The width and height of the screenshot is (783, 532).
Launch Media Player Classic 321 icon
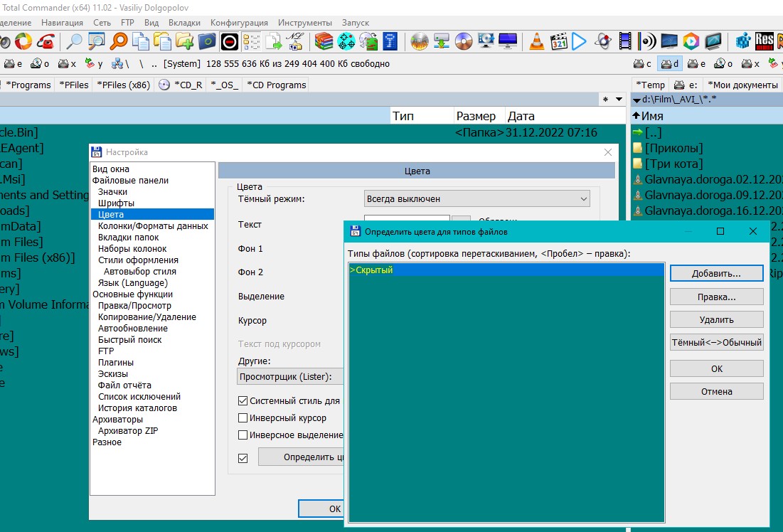pyautogui.click(x=559, y=41)
